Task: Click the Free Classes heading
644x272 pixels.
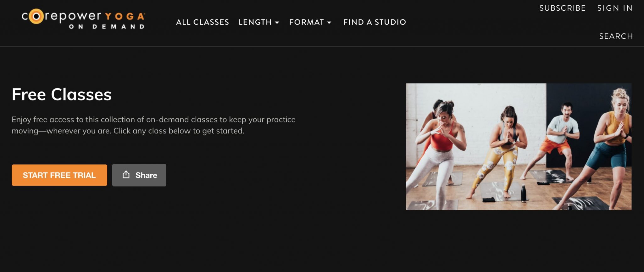Action: pos(62,95)
